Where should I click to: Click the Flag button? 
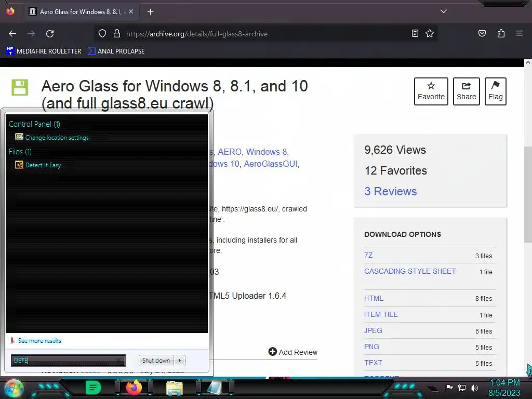495,91
